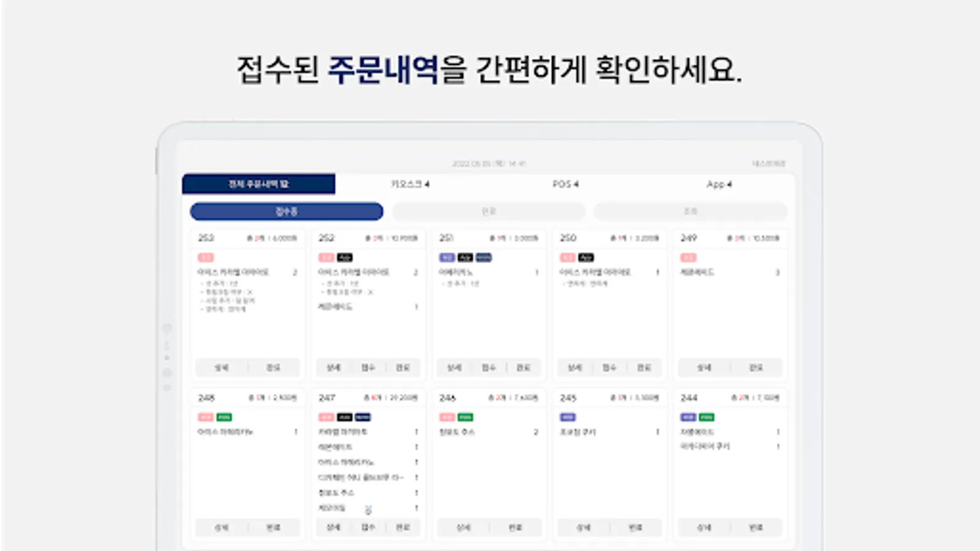This screenshot has height=551, width=980.
Task: Open 상세 details for order 249
Action: click(x=704, y=367)
